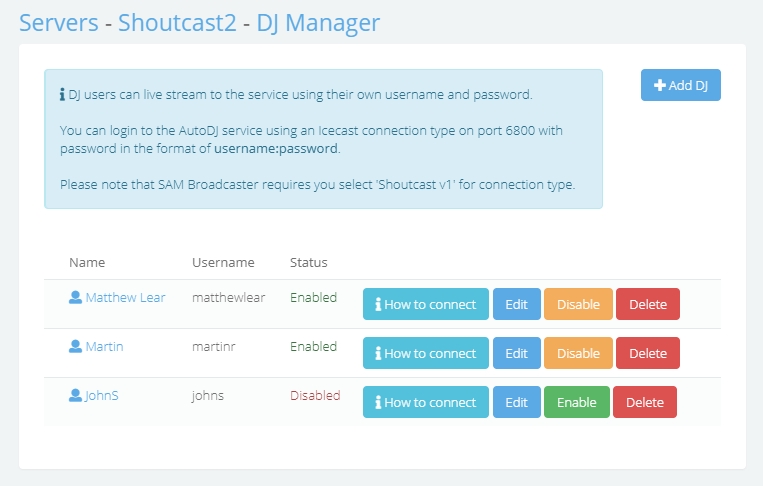Go to Servers breadcrumb link
763x486 pixels.
point(59,23)
